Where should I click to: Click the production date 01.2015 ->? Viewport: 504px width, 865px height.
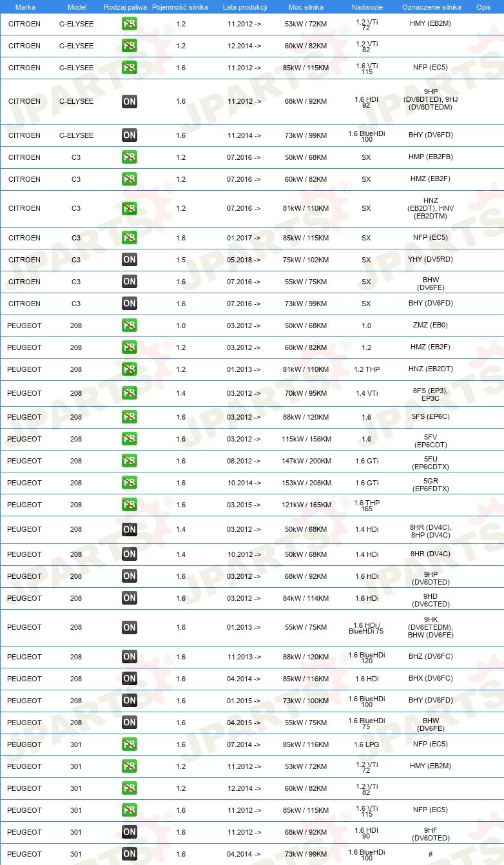tap(244, 701)
